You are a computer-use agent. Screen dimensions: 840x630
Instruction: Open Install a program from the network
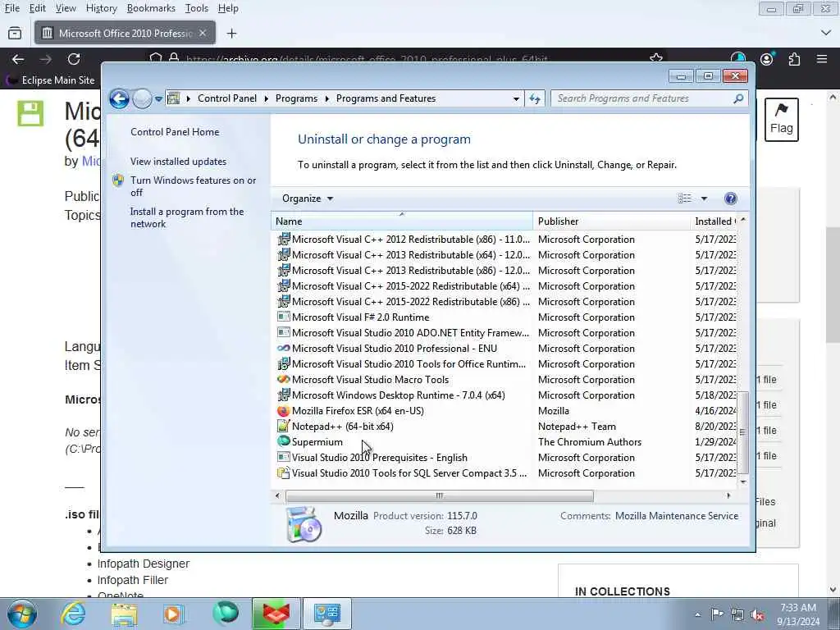pos(187,217)
